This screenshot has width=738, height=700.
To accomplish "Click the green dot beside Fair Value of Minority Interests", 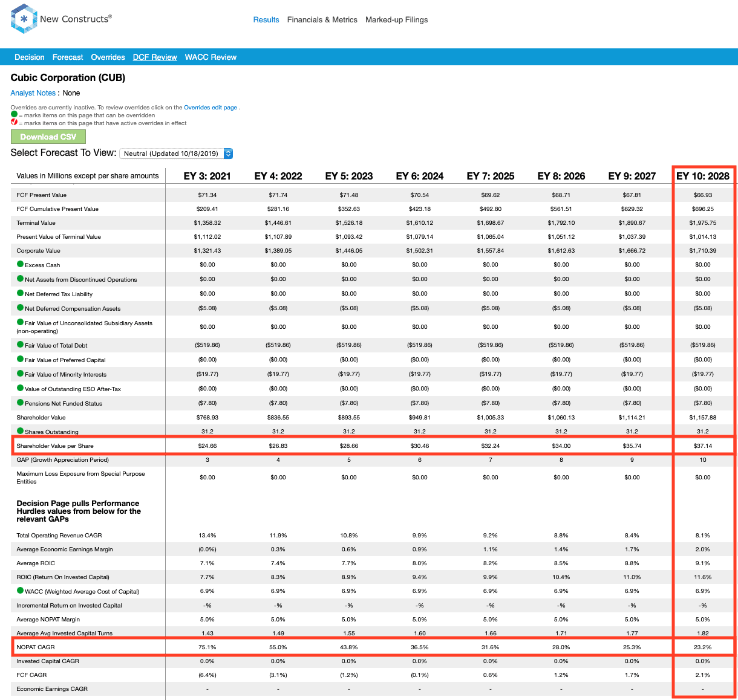I will 21,374.
